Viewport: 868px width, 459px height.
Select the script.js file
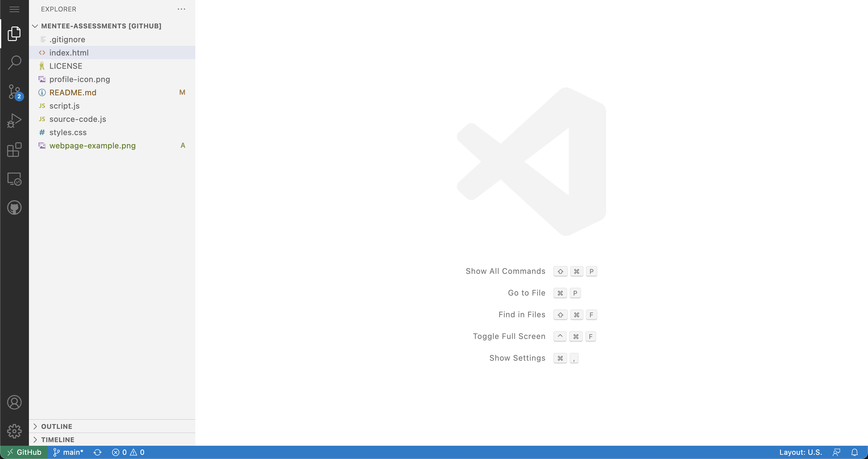(x=64, y=106)
